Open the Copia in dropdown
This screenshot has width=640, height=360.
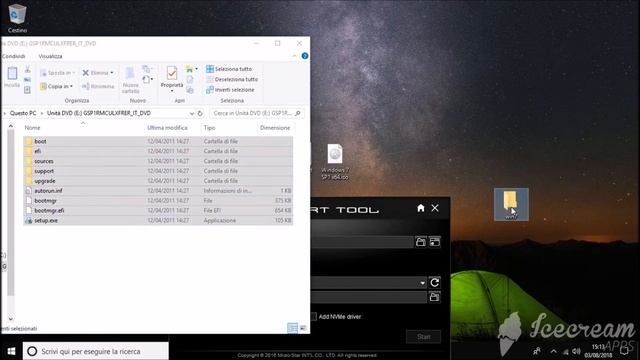coord(57,86)
